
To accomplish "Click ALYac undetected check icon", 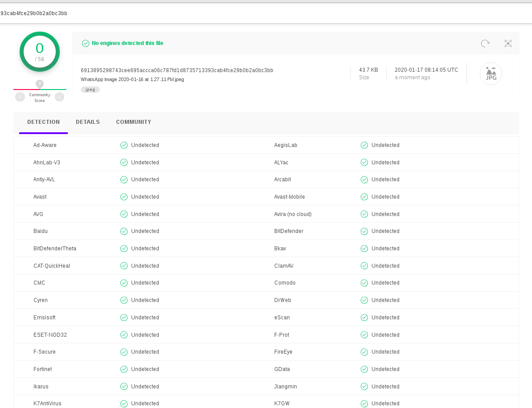I will [364, 162].
